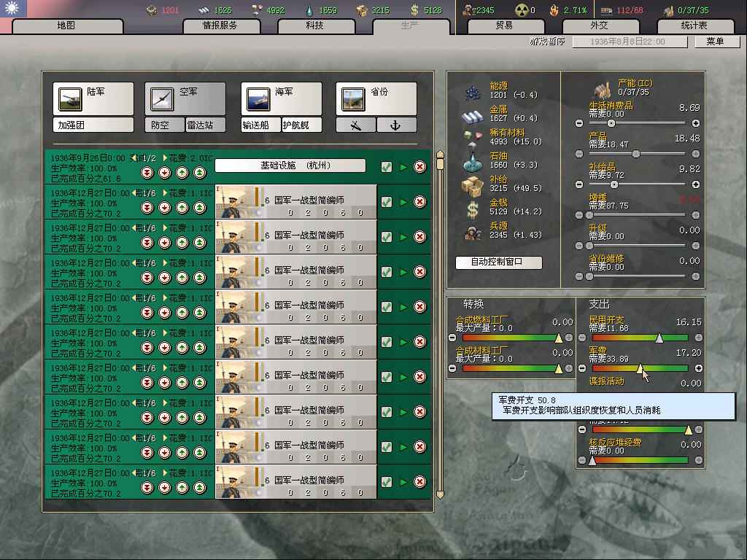This screenshot has width=747, height=560.
Task: Click the 补给 supply crates icon in resource panel
Action: tap(473, 186)
